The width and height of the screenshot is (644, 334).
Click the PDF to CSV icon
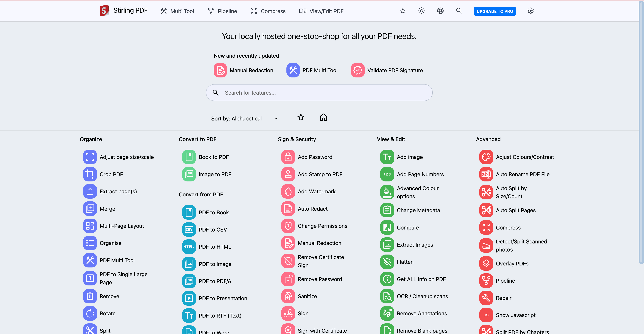(189, 230)
